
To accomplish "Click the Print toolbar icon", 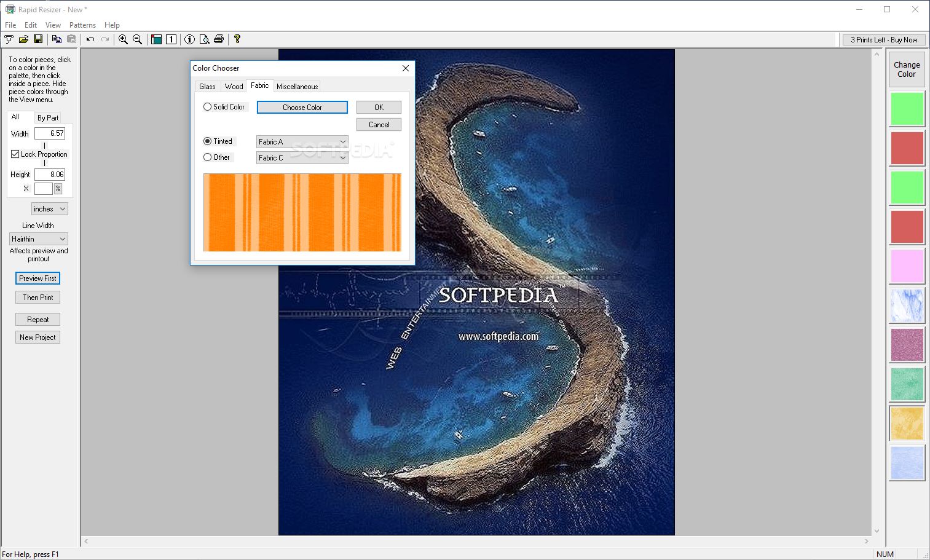I will 219,39.
